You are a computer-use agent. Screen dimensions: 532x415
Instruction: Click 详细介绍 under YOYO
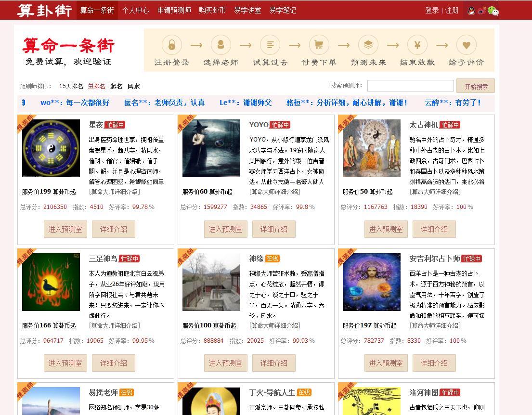(273, 229)
